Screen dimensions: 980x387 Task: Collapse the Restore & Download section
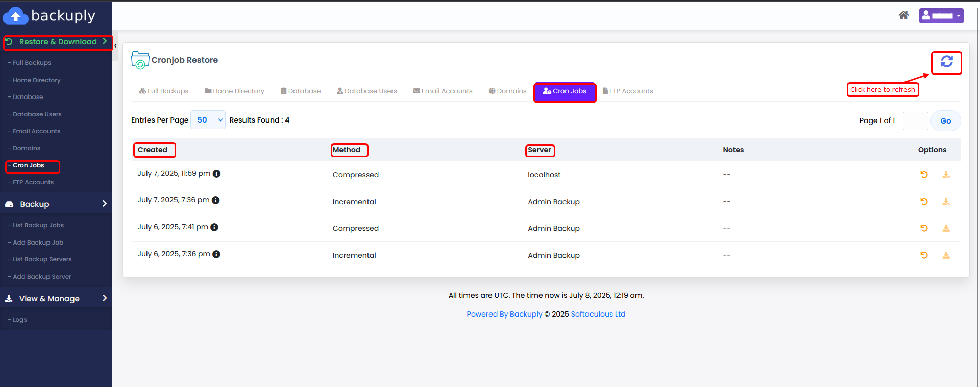click(x=58, y=42)
